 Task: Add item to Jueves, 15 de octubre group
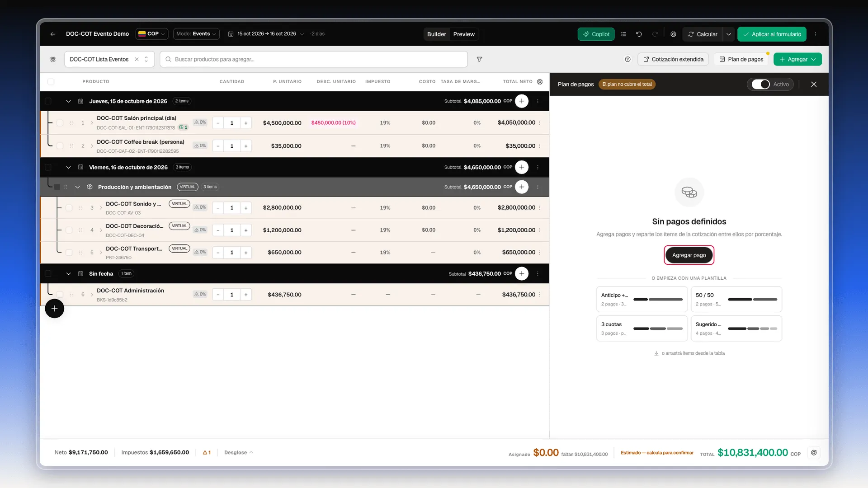[522, 101]
